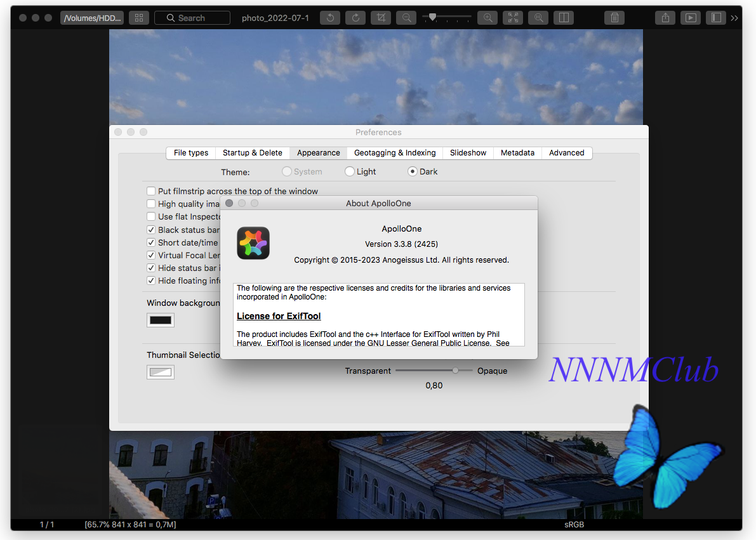The width and height of the screenshot is (756, 540).
Task: Open the share menu icon
Action: (x=665, y=18)
